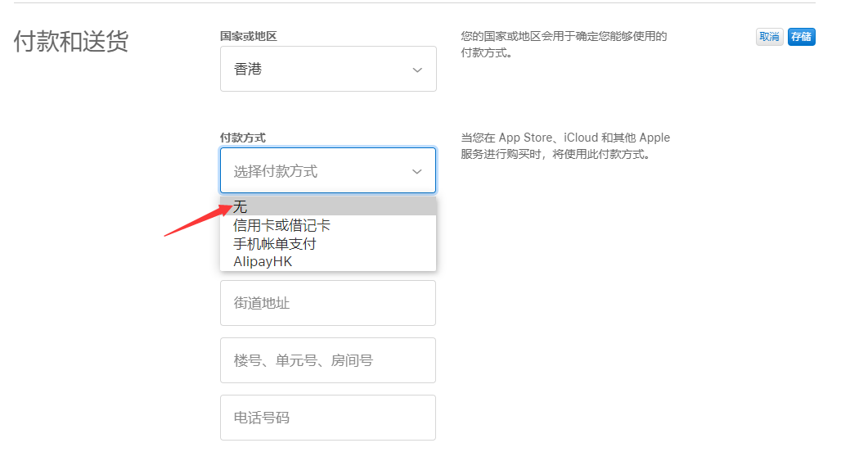Click the chevron in the 香港 region dropdown
Viewport: 868px width, 452px height.
417,70
